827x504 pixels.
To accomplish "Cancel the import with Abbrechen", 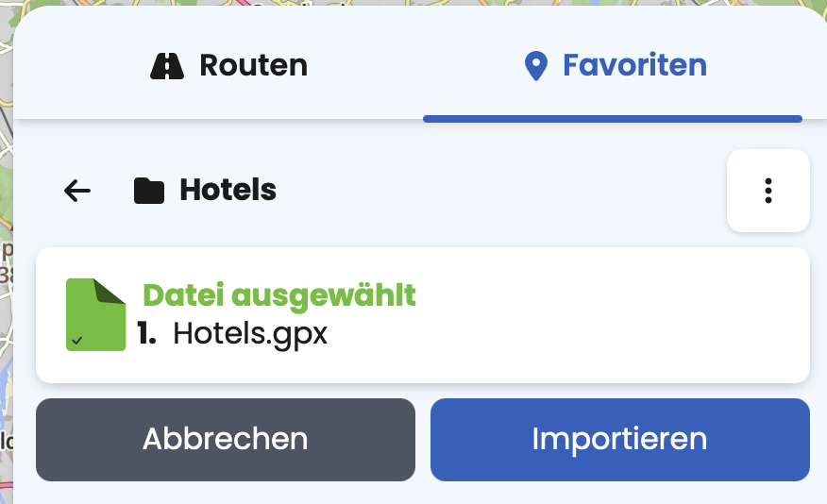I will (226, 439).
